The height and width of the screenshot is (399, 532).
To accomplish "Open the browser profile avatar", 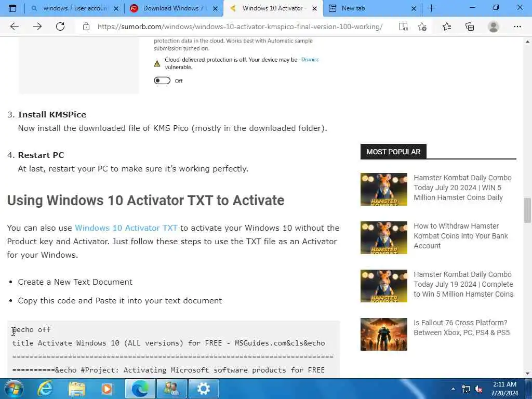I will [494, 26].
